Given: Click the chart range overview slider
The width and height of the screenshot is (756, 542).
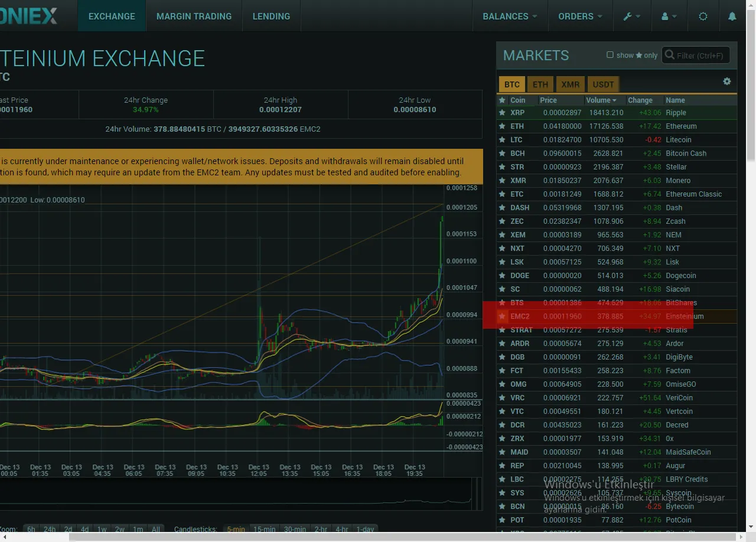Looking at the screenshot, I should (x=241, y=494).
